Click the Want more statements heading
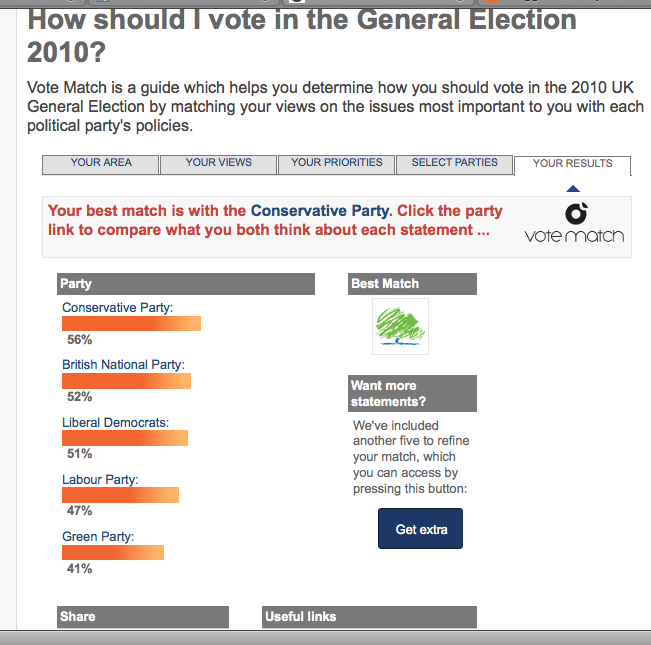 pyautogui.click(x=412, y=393)
